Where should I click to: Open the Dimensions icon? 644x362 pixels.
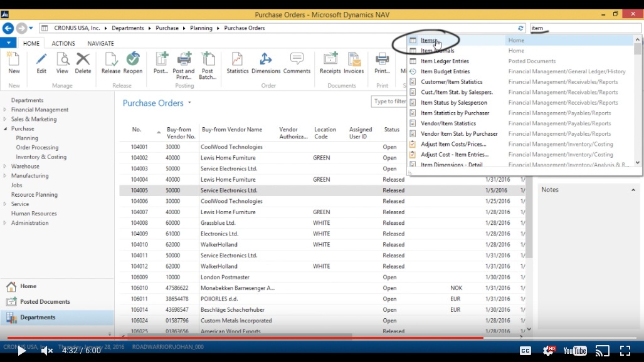[x=266, y=59]
